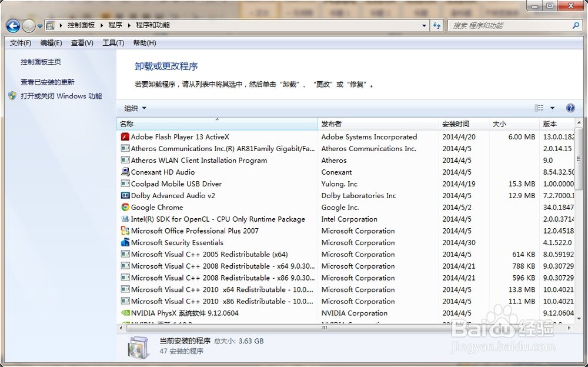Click the change-view icon above the list

539,108
